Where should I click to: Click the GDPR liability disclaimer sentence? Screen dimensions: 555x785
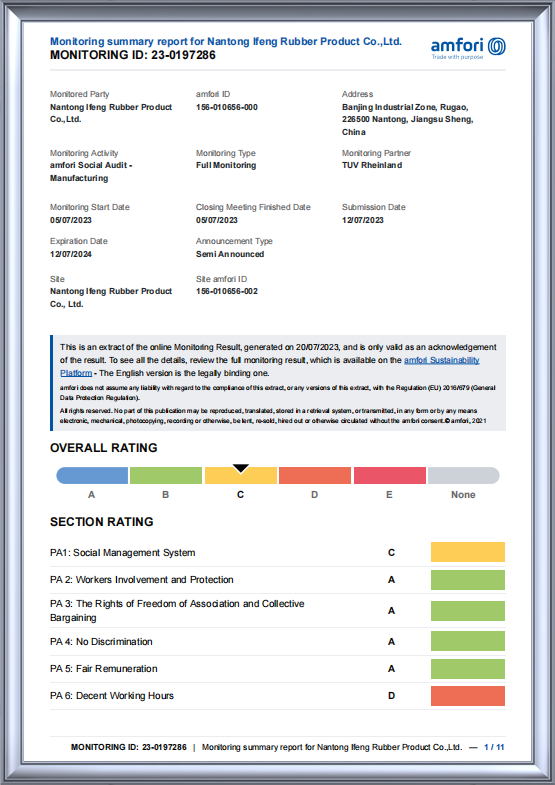coord(278,393)
